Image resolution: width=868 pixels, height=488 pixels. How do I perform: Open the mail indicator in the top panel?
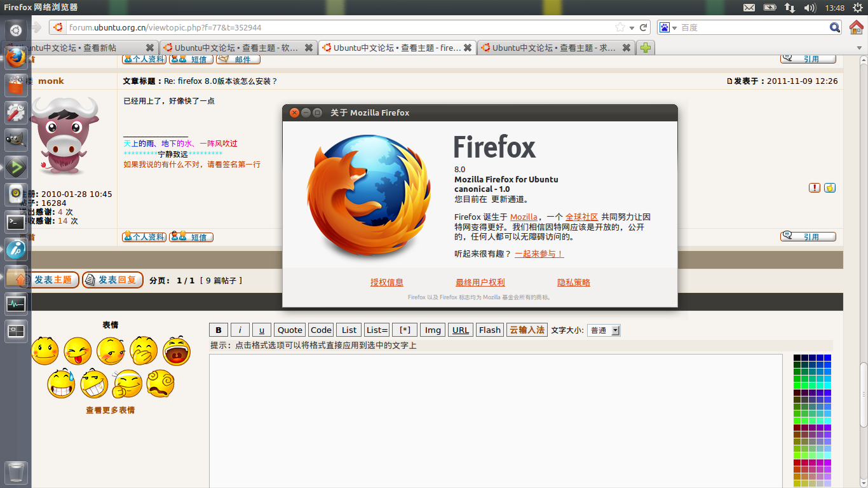point(749,8)
